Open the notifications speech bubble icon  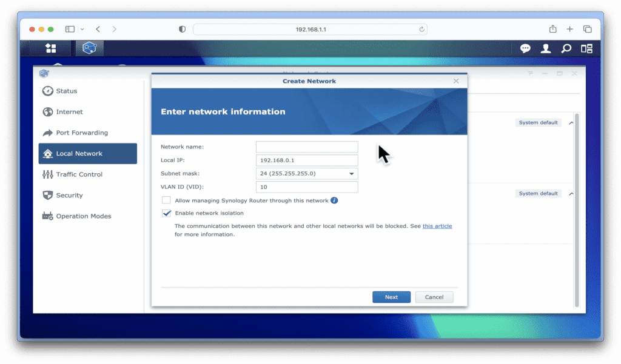(x=525, y=48)
